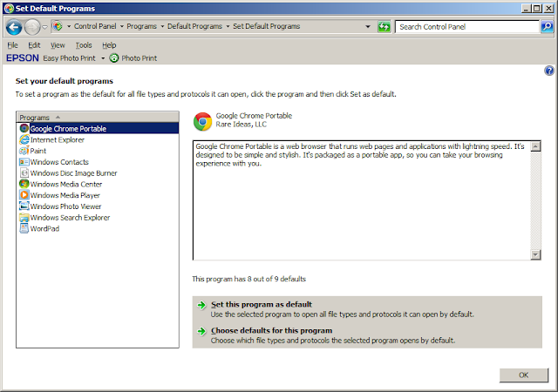Click the blue Back navigation arrow
Viewport: 558px width, 392px height.
coord(14,27)
